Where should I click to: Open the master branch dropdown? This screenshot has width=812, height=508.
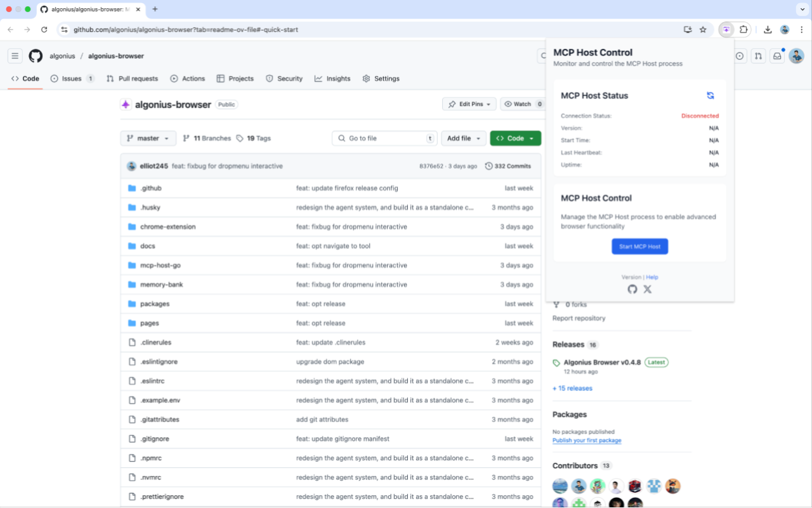tap(148, 138)
